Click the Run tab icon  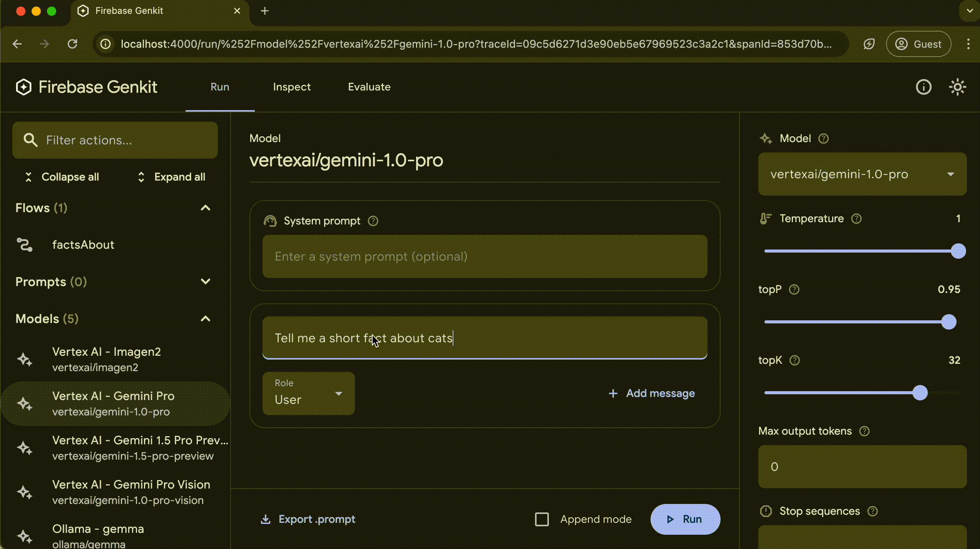(219, 86)
